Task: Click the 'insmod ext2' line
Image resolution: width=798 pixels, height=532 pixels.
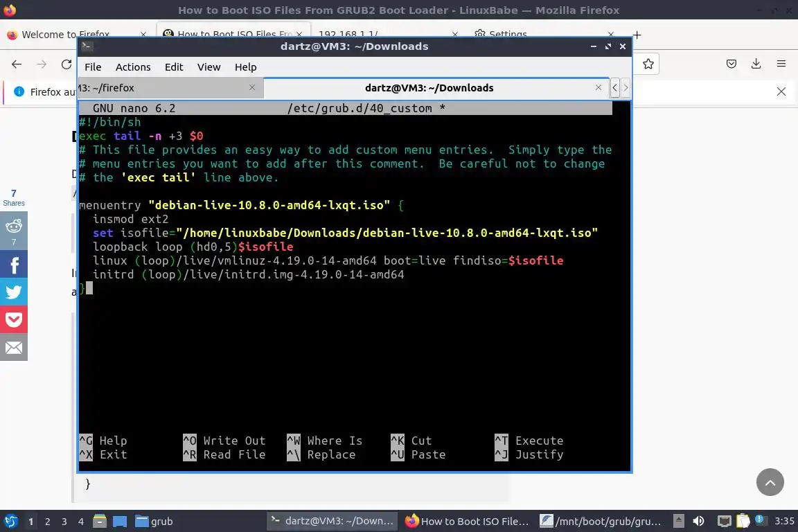Action: click(130, 219)
